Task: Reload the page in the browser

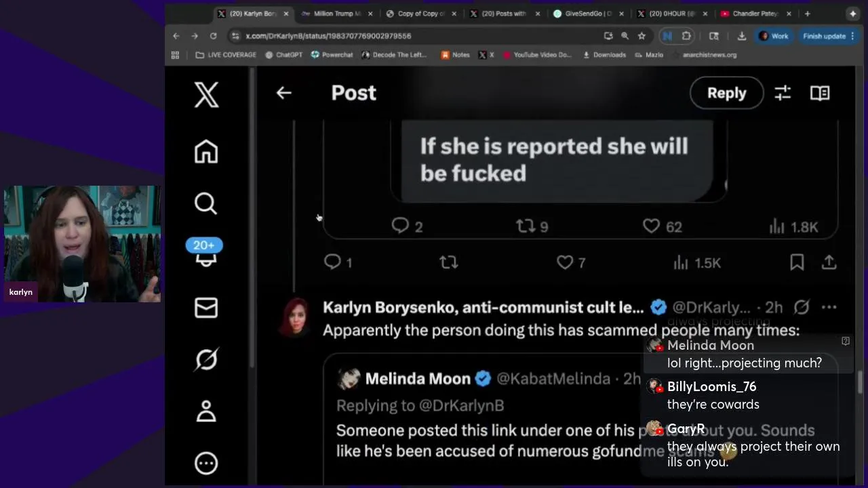Action: pos(213,36)
